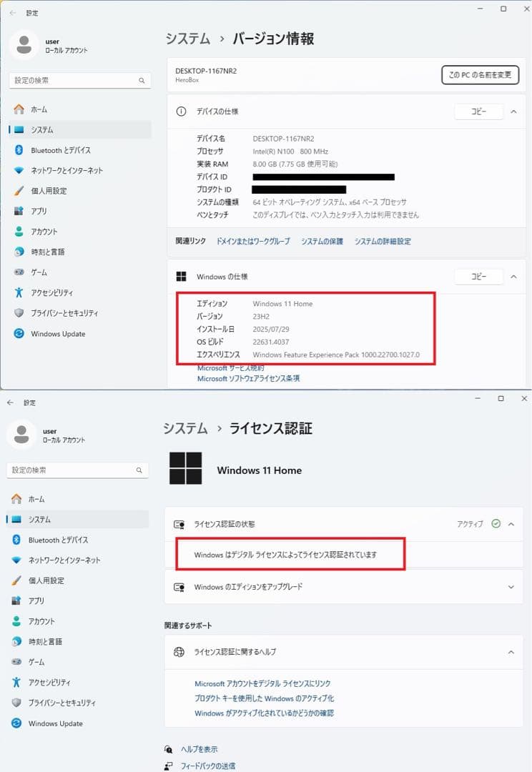Click アクティブ status text
532x772 pixels.
pyautogui.click(x=470, y=524)
